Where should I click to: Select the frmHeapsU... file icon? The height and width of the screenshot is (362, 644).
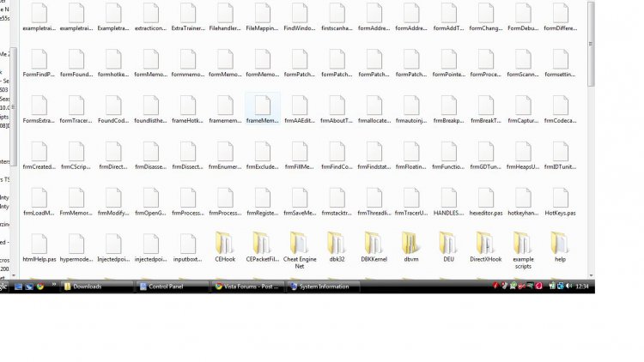(523, 152)
